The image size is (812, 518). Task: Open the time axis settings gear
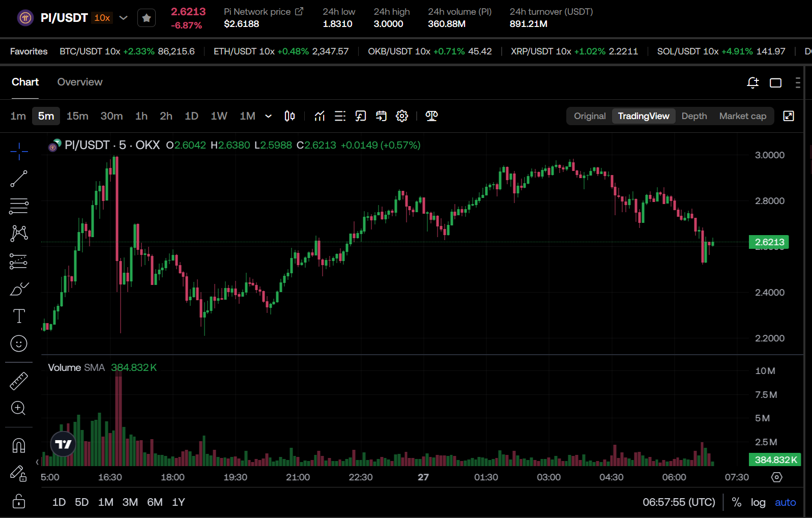(776, 477)
